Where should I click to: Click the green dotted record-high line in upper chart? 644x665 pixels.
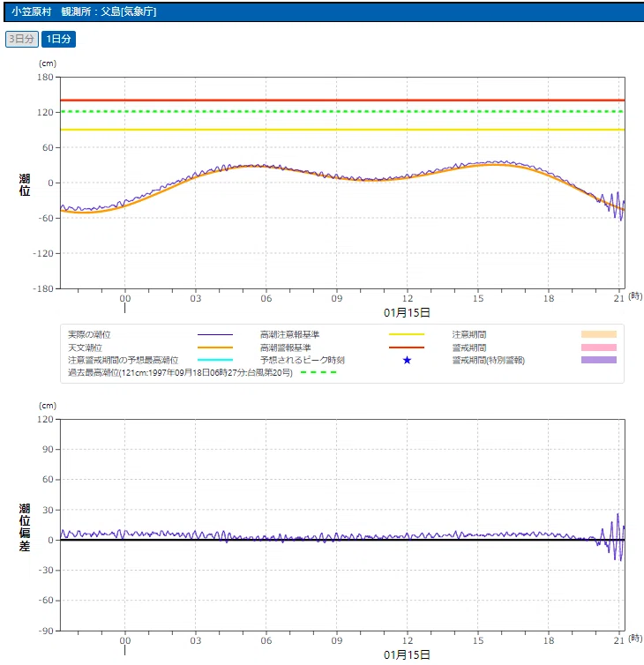[342, 111]
